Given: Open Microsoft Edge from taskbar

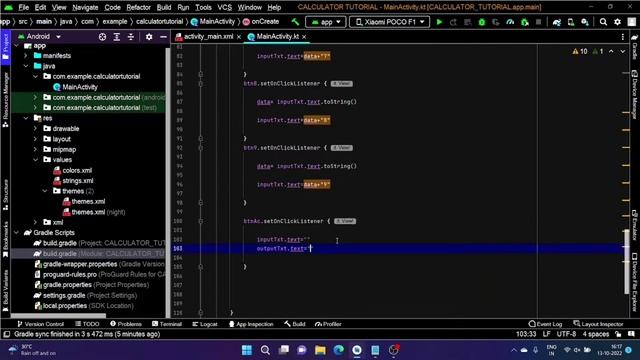Looking at the screenshot, I should coord(338,350).
